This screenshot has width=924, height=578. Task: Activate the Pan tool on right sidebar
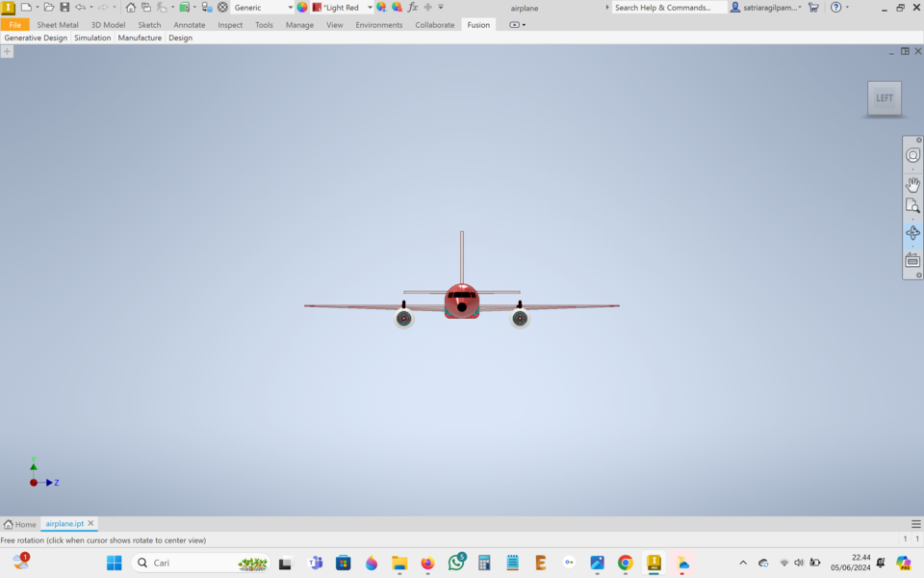tap(912, 185)
